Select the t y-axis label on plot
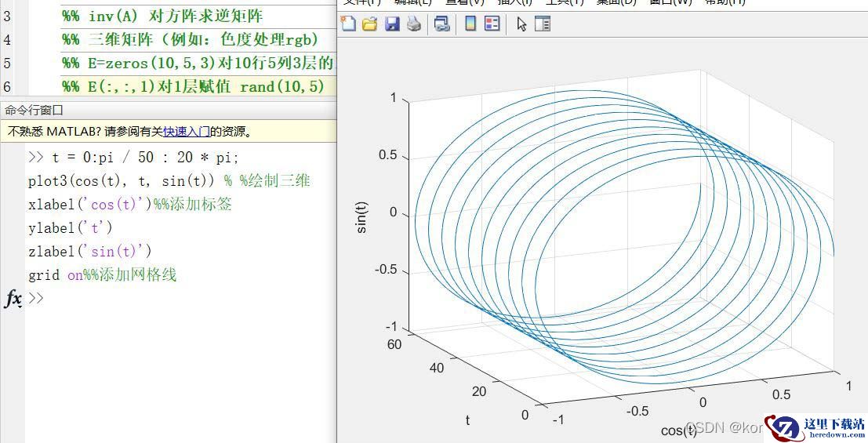Screen dimensions: 868x443 467,420
